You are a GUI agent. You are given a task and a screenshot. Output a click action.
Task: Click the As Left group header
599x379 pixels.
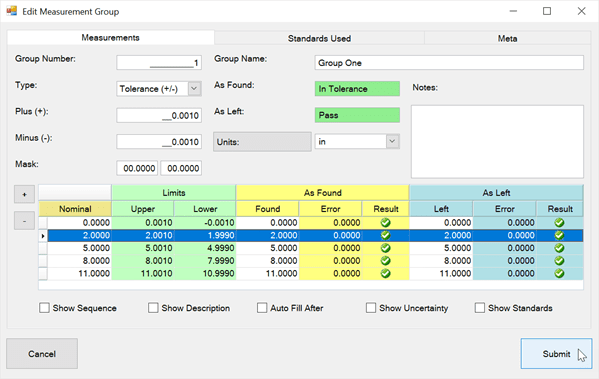(496, 193)
